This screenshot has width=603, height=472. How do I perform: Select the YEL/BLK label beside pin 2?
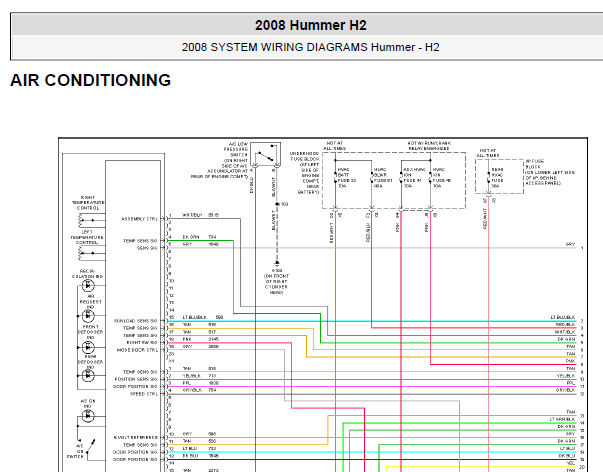tap(192, 376)
